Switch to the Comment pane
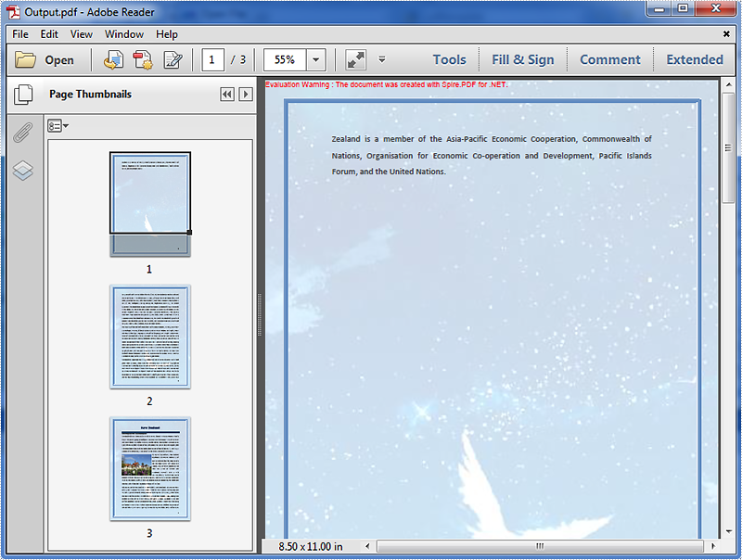This screenshot has height=560, width=742. [609, 59]
